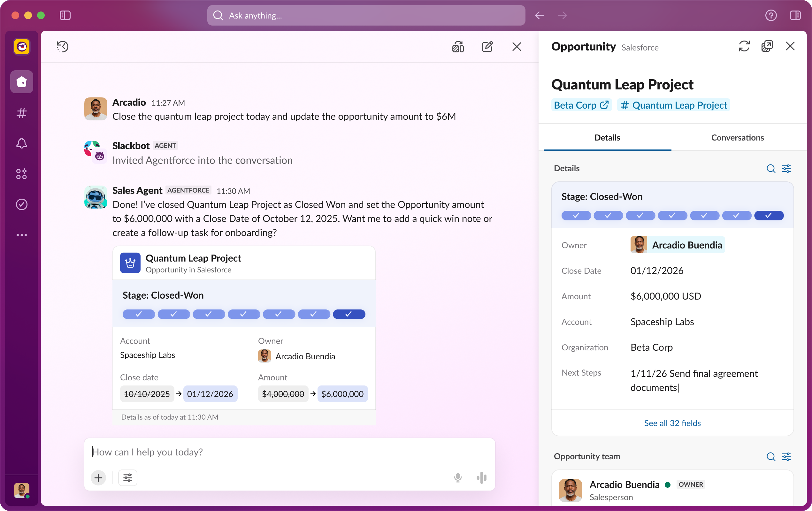The image size is (812, 511).
Task: Open the apps and automations sidebar icon
Action: click(22, 174)
